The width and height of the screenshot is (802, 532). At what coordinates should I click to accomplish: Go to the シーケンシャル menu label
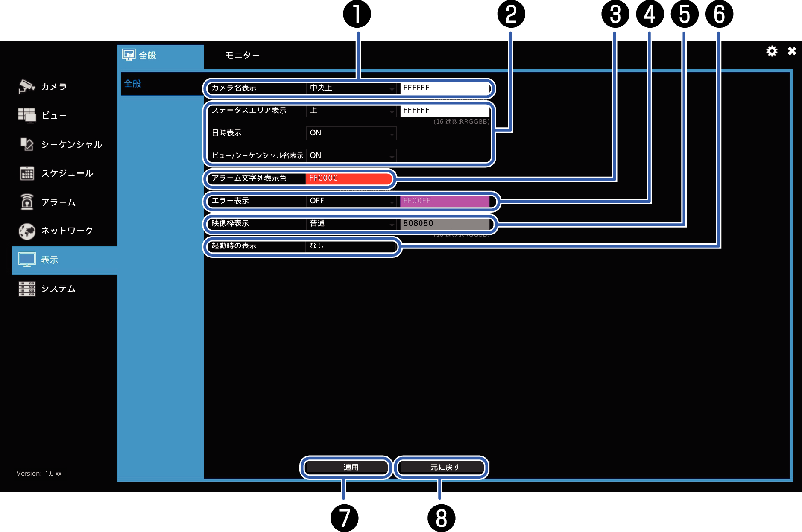coord(71,144)
